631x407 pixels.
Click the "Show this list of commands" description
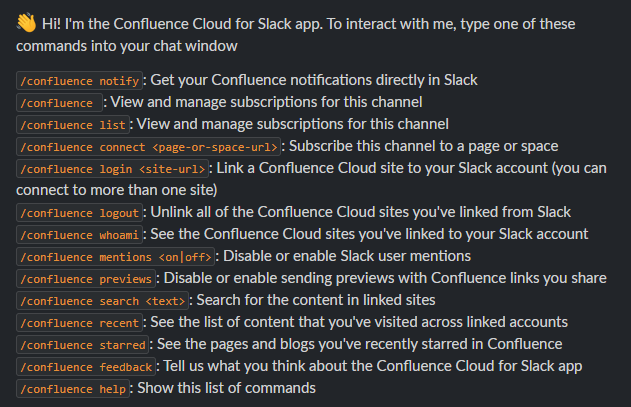tap(226, 388)
